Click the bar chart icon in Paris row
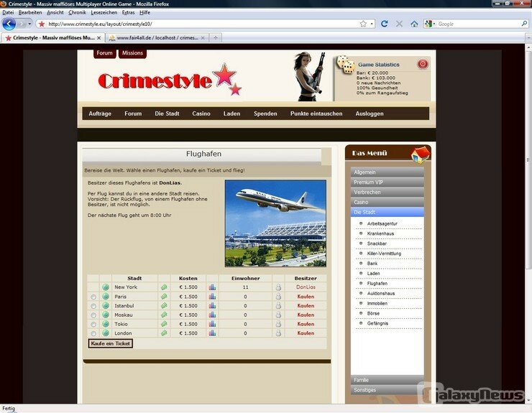 (212, 297)
